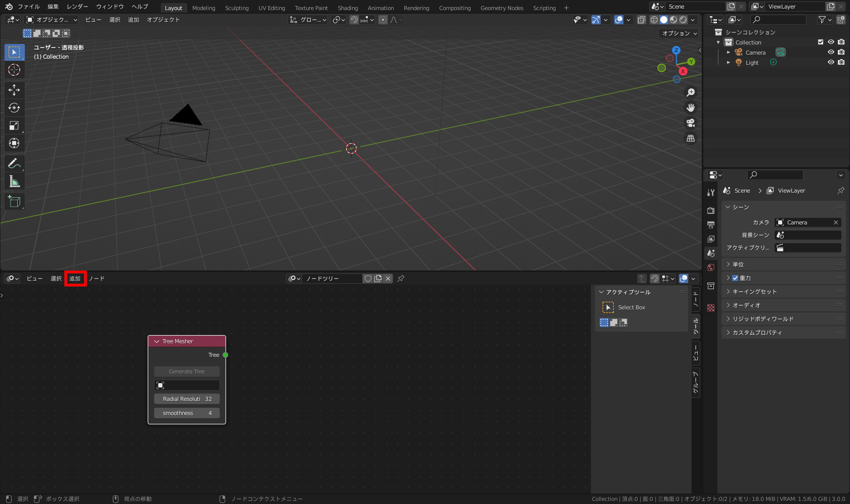Open the World properties tab icon
Screen dimensions: 850x504
[711, 267]
